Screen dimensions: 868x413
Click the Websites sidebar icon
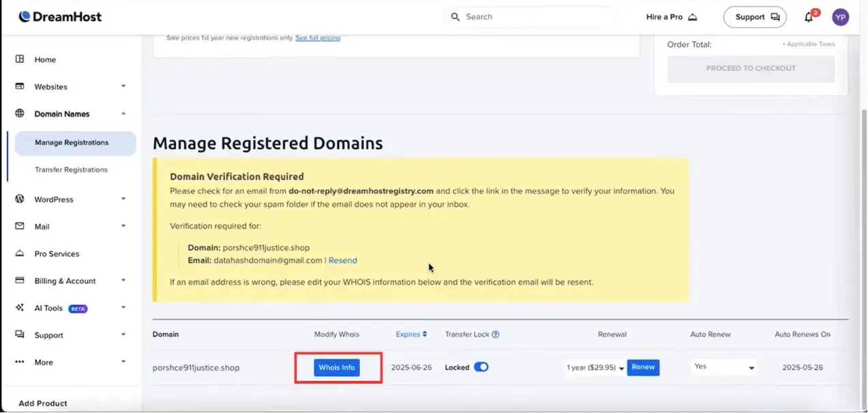click(x=20, y=87)
